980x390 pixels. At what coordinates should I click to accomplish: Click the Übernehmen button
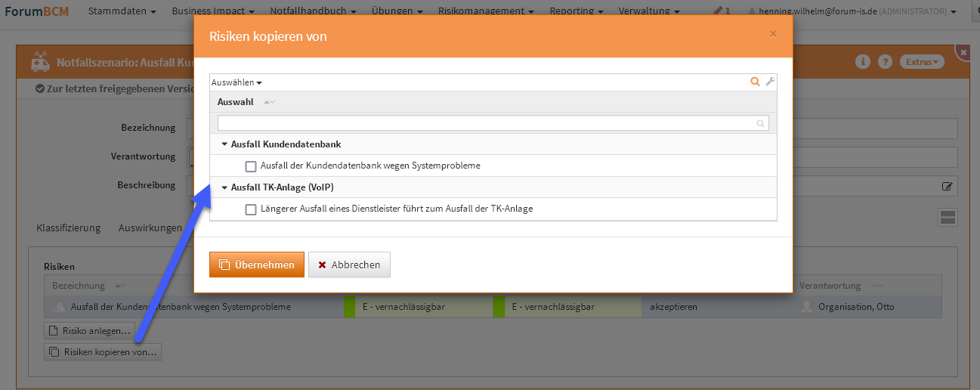(x=257, y=265)
